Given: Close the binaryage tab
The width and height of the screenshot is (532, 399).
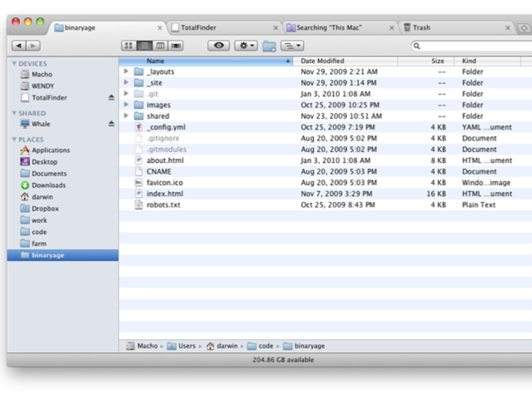Looking at the screenshot, I should (160, 28).
